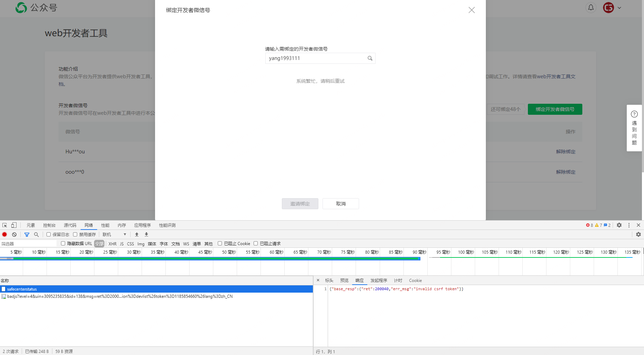Viewport: 644px width, 355px height.
Task: Open the 联机 throttling dropdown
Action: coord(114,234)
